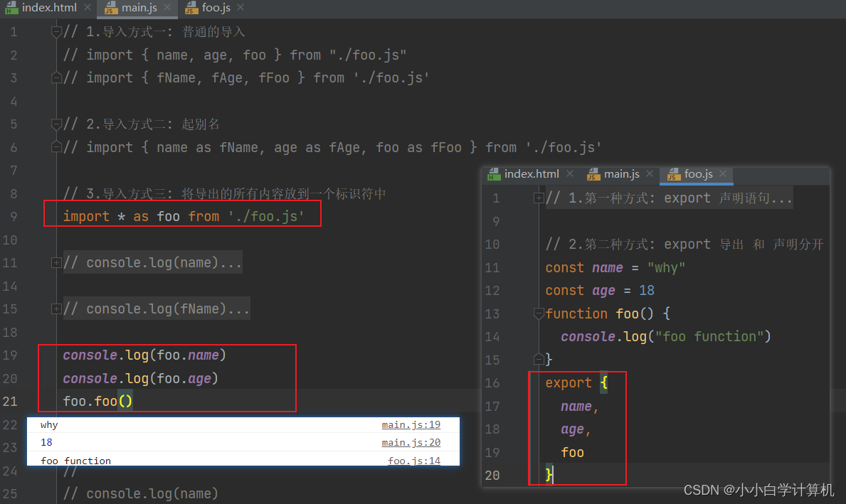Image resolution: width=846 pixels, height=504 pixels.
Task: Click line number 16 in foo.js gutter
Action: (492, 383)
